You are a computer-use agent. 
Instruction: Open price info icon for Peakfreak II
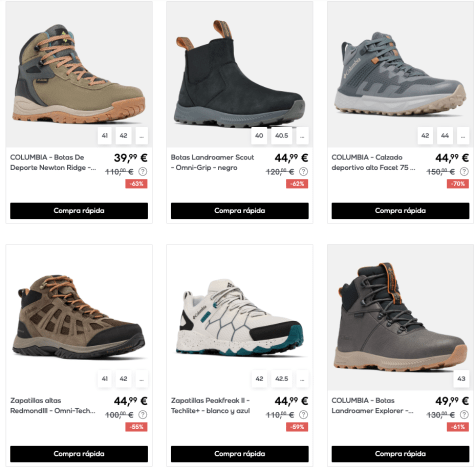(303, 415)
